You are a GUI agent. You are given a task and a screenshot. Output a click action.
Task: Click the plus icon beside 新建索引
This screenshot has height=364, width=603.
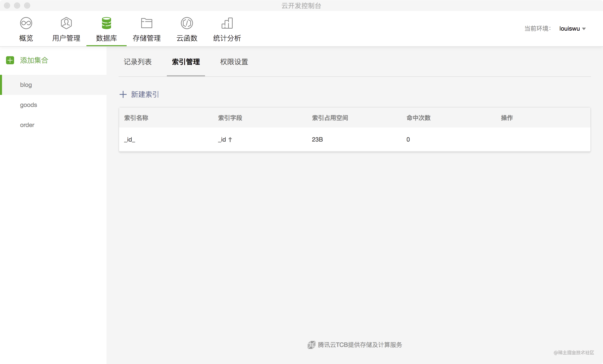pyautogui.click(x=123, y=94)
